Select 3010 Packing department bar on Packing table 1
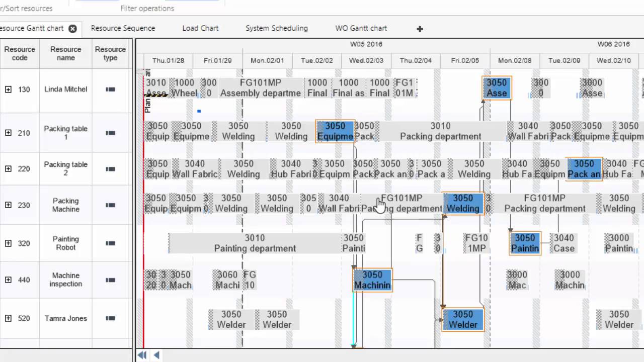Image resolution: width=644 pixels, height=362 pixels. coord(441,131)
